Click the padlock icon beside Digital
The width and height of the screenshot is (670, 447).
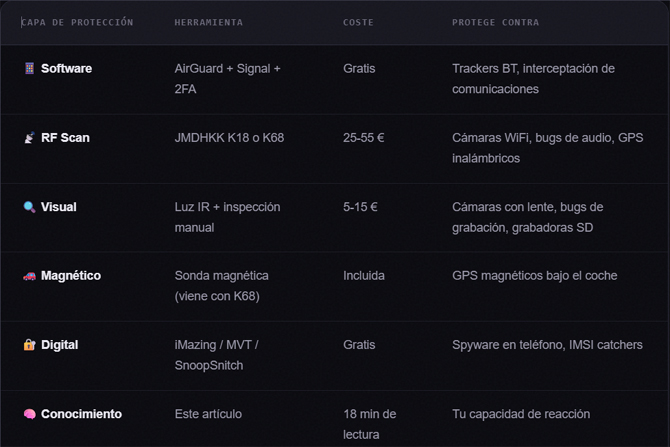coord(29,345)
